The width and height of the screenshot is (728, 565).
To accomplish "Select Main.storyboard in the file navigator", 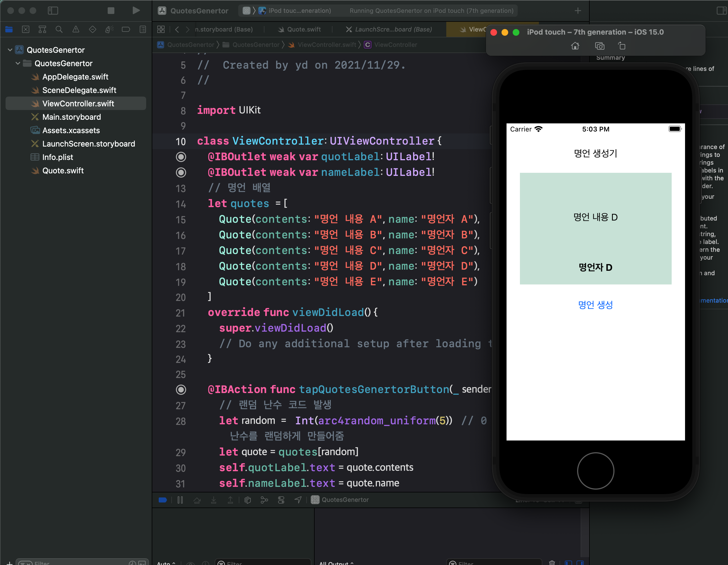I will click(71, 117).
